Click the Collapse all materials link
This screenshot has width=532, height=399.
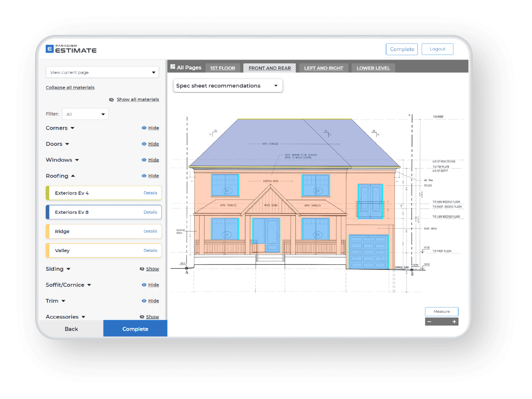pyautogui.click(x=70, y=87)
